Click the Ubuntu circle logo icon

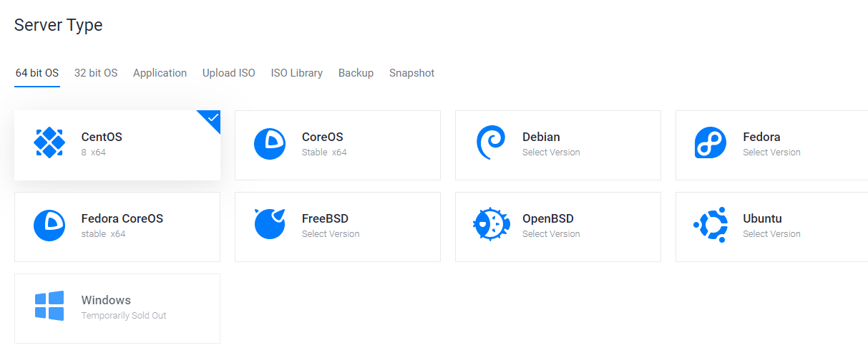point(711,225)
